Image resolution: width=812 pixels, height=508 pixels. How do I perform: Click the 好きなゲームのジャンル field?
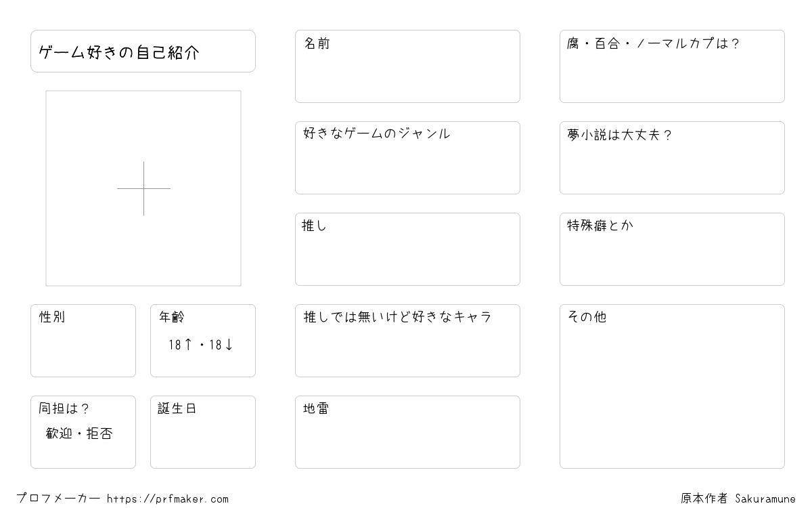click(x=407, y=158)
